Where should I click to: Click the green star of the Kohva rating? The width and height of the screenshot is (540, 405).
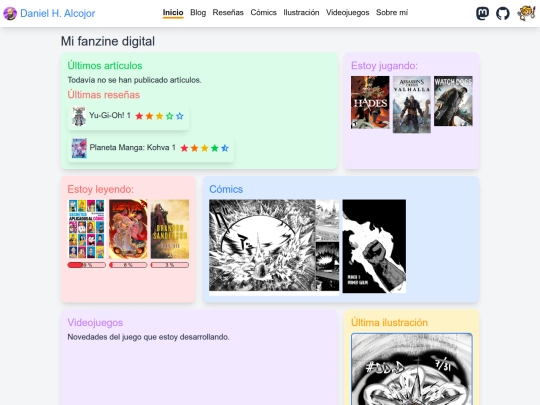click(x=215, y=148)
